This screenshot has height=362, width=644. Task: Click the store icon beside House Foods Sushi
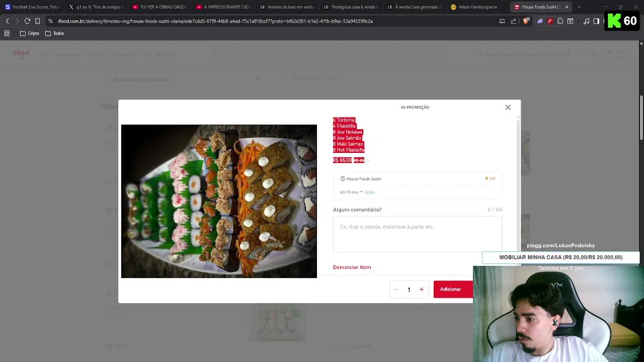click(343, 178)
